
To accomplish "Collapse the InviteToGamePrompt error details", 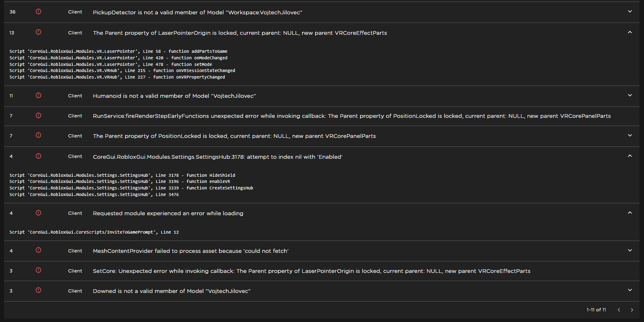I will (x=630, y=212).
